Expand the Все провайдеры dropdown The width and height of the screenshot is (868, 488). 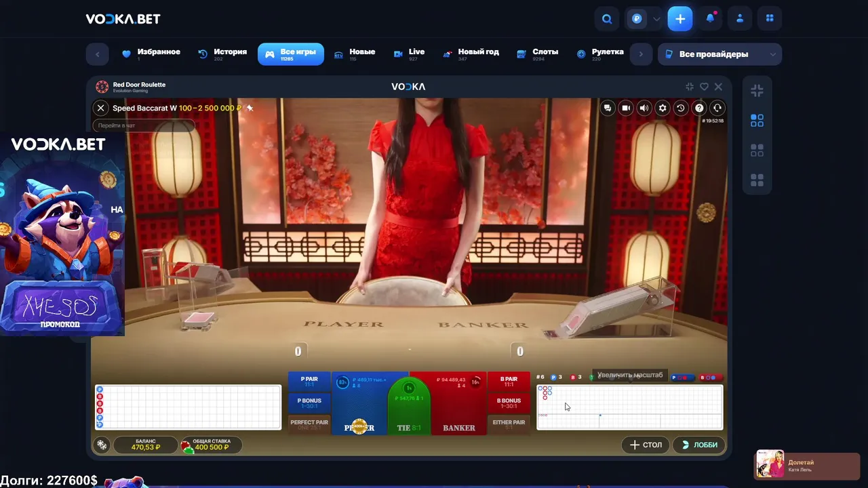(x=719, y=54)
